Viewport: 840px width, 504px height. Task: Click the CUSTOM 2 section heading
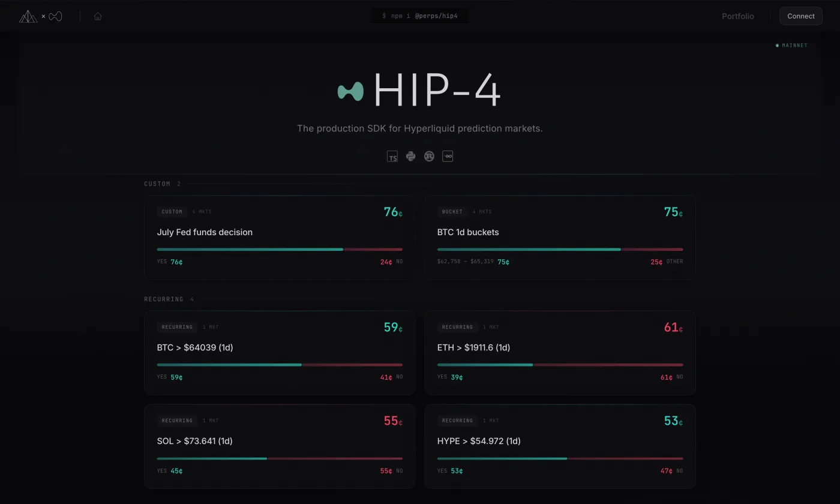pyautogui.click(x=162, y=184)
